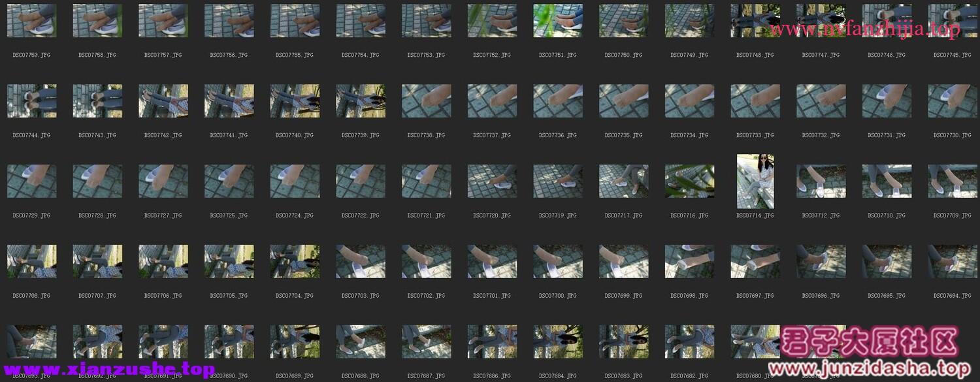Click thumbnail DSC07745.JPG
Viewport: 980px width, 382px height.
953,20
